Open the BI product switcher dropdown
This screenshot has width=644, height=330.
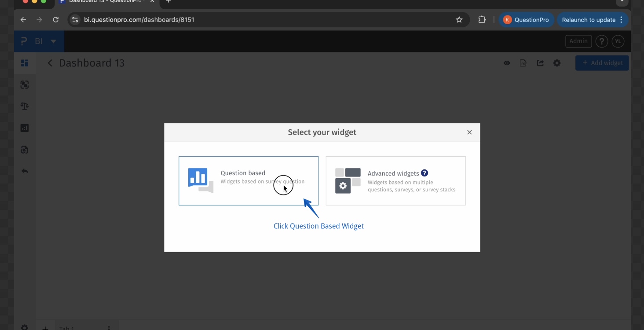(x=53, y=41)
